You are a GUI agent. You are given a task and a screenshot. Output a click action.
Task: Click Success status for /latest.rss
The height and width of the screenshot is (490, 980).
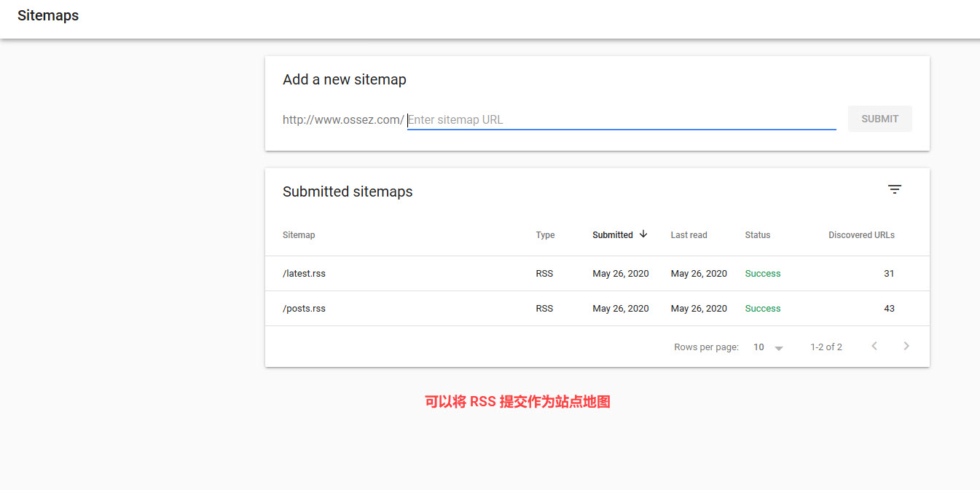762,274
